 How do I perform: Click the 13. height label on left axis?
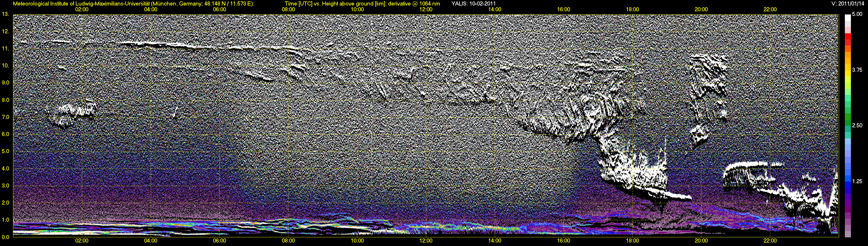5,14
